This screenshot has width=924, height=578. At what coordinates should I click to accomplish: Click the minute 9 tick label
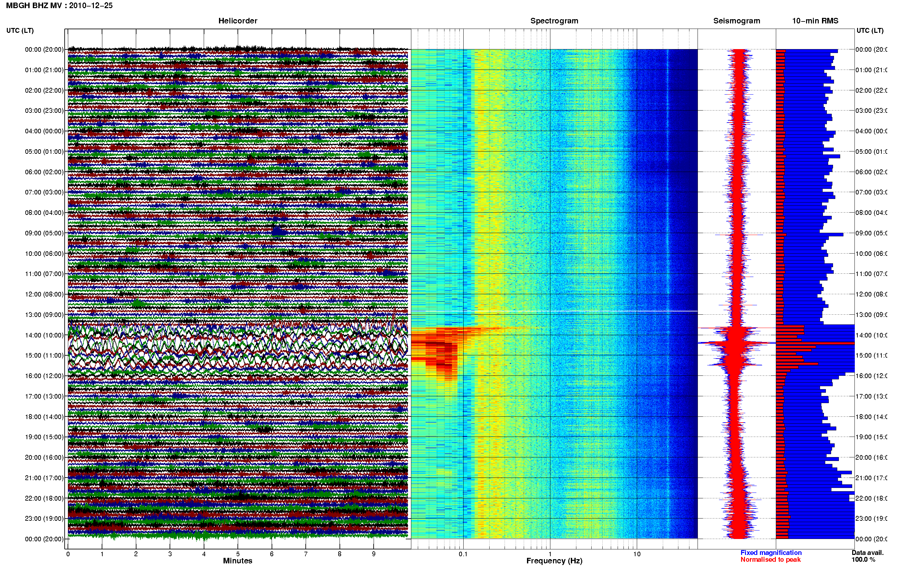(x=374, y=554)
